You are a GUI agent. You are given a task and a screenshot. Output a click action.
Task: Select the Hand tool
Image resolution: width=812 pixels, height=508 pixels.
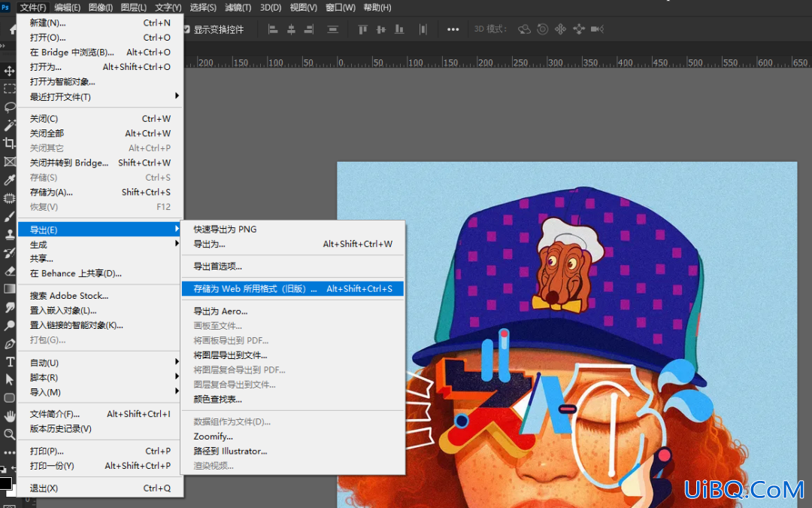(9, 416)
